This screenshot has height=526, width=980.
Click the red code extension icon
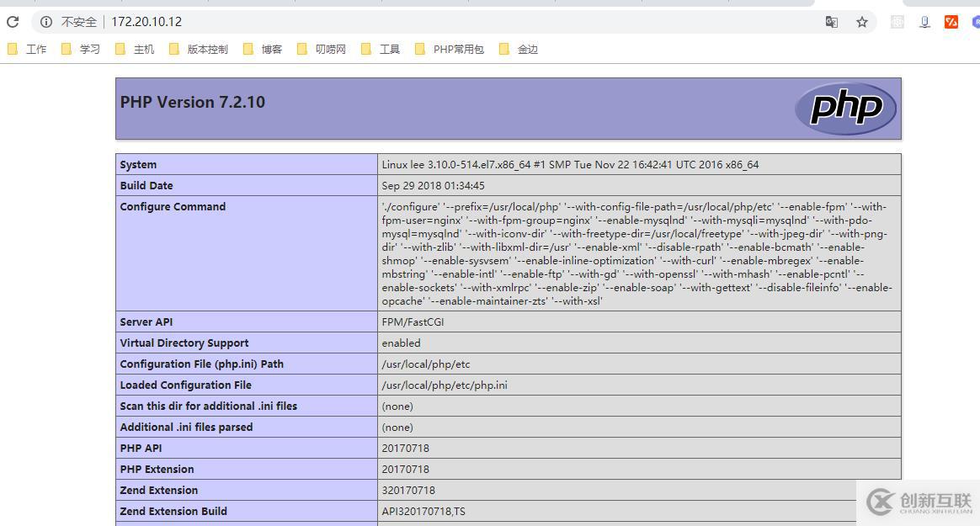point(951,22)
